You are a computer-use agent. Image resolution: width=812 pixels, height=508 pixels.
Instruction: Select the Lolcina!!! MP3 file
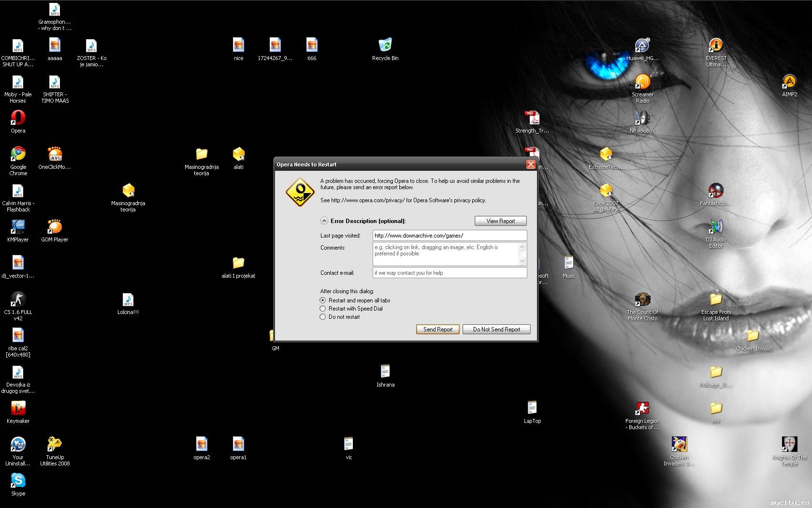128,299
